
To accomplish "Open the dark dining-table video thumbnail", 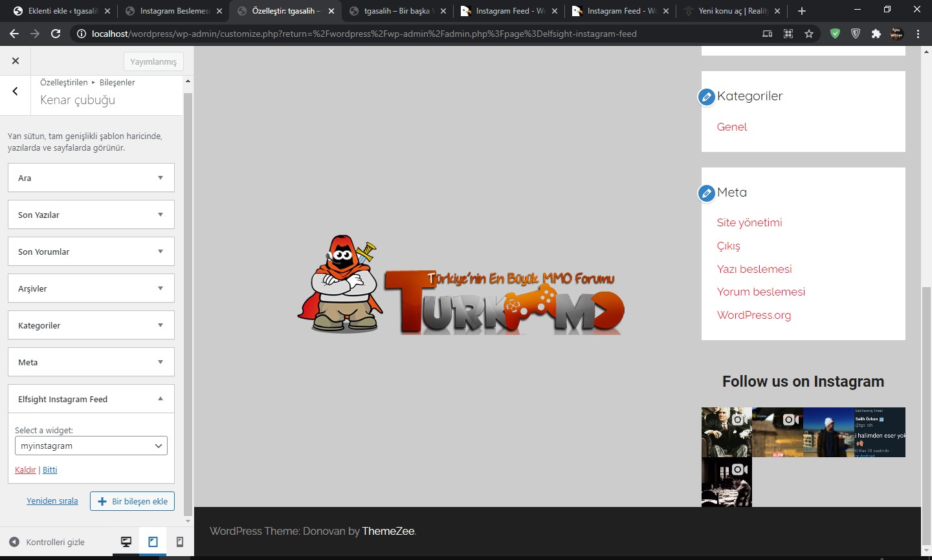I will click(727, 482).
